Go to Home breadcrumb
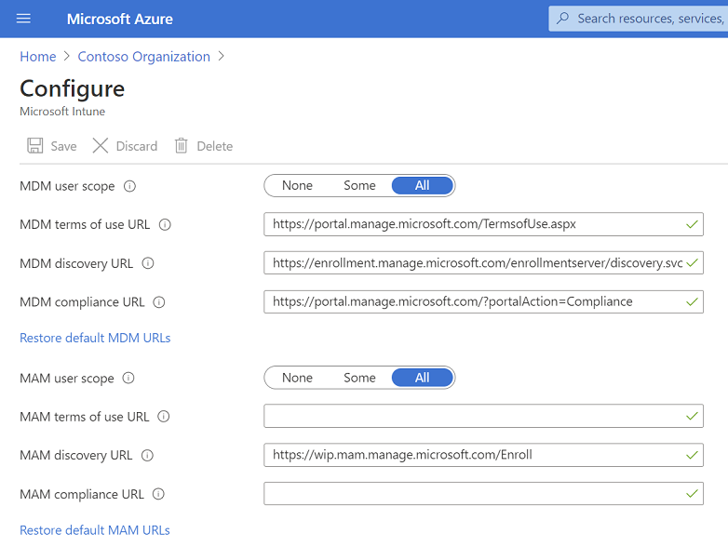Image resolution: width=728 pixels, height=560 pixels. [x=38, y=57]
